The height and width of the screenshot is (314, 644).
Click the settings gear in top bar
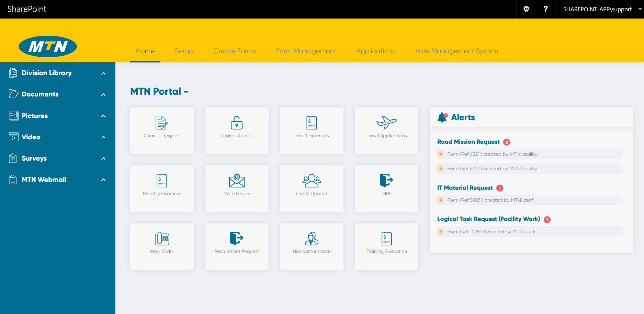click(526, 9)
